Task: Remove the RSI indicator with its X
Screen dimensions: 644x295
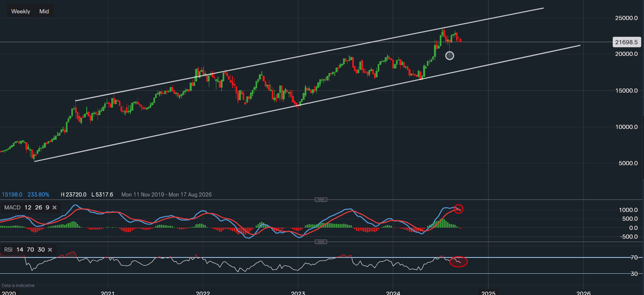Action: (x=50, y=250)
